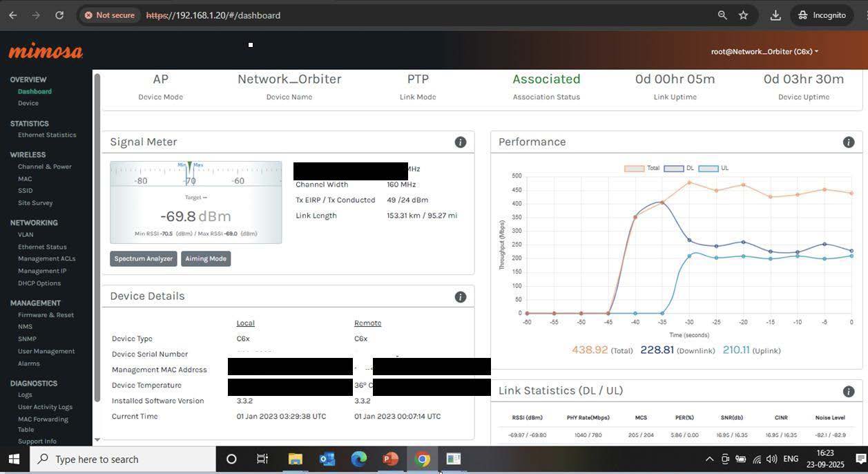
Task: Click the Performance panel info icon
Action: click(x=849, y=142)
